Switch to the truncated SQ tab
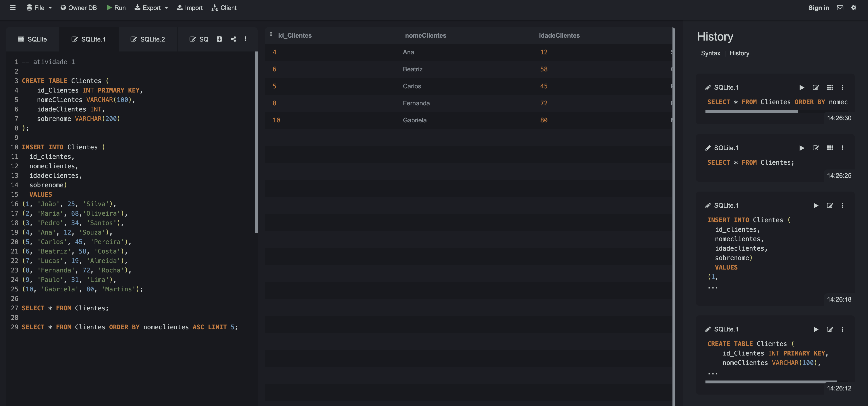This screenshot has width=868, height=406. [199, 39]
